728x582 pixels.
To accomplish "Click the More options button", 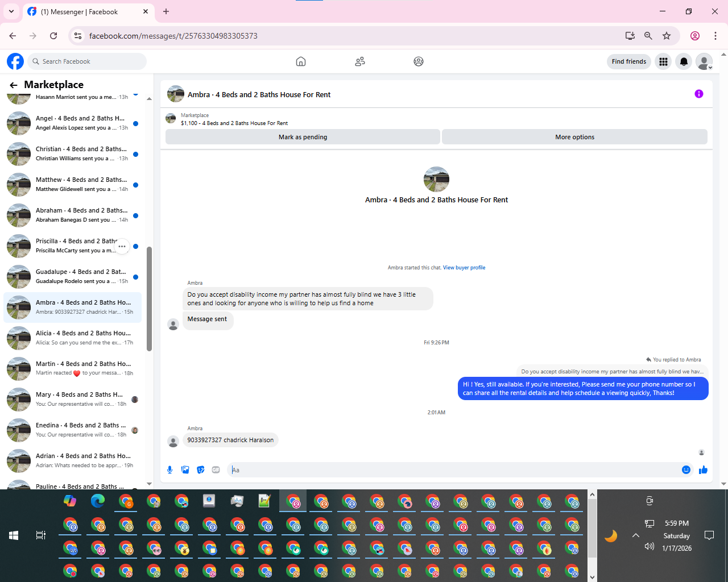I will pos(574,137).
